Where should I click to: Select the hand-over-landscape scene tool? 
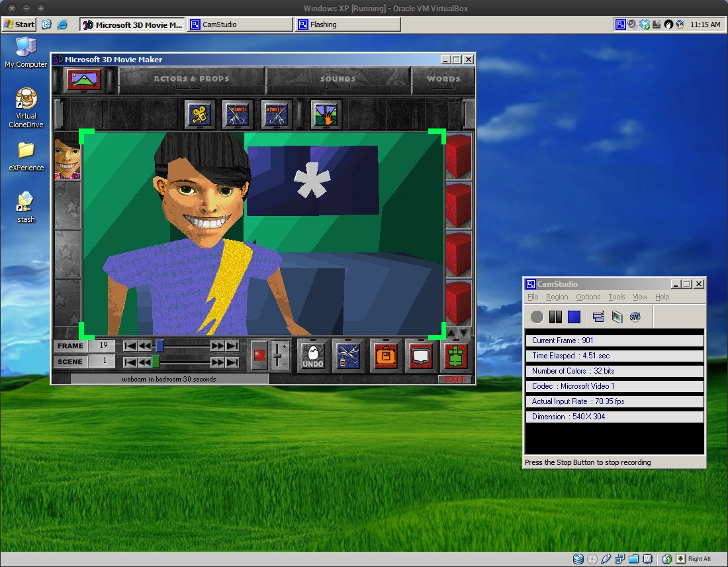[x=326, y=115]
